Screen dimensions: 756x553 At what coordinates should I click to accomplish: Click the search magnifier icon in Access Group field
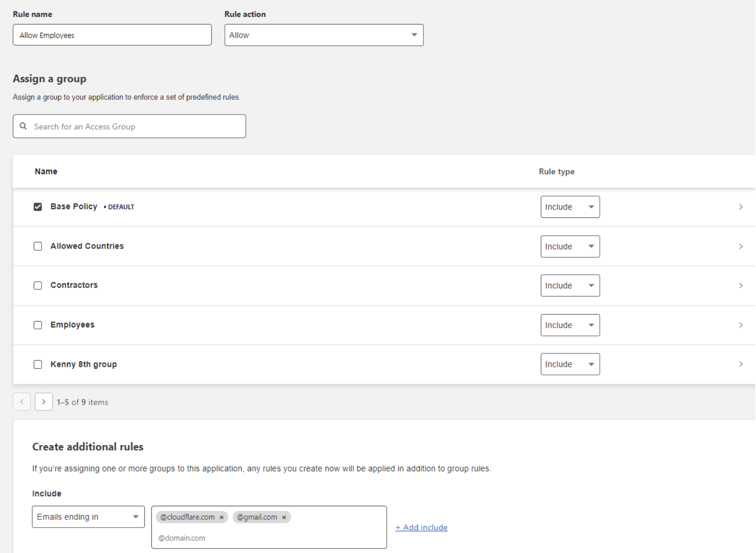coord(23,126)
